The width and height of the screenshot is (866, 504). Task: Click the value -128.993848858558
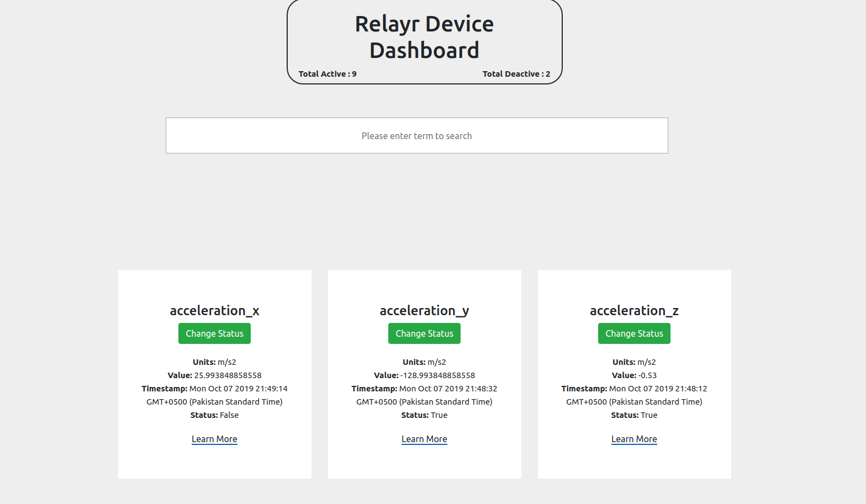(437, 375)
